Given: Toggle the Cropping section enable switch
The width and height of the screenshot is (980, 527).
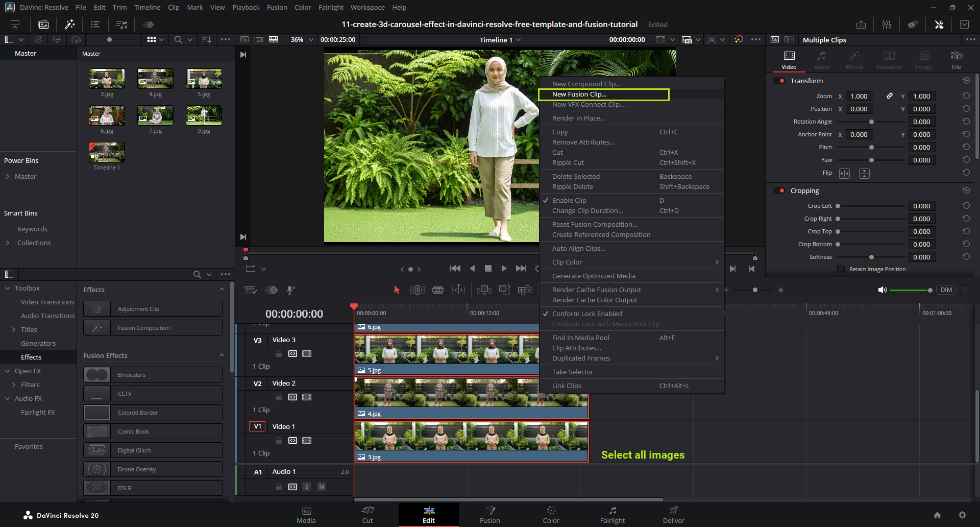Looking at the screenshot, I should tap(779, 190).
